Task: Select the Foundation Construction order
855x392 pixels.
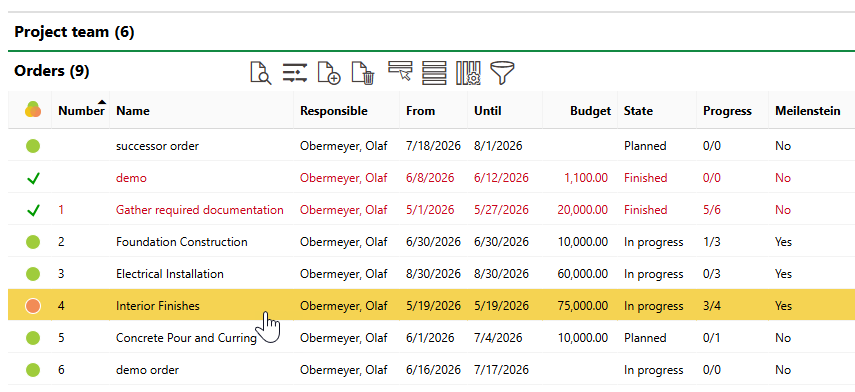Action: [182, 242]
